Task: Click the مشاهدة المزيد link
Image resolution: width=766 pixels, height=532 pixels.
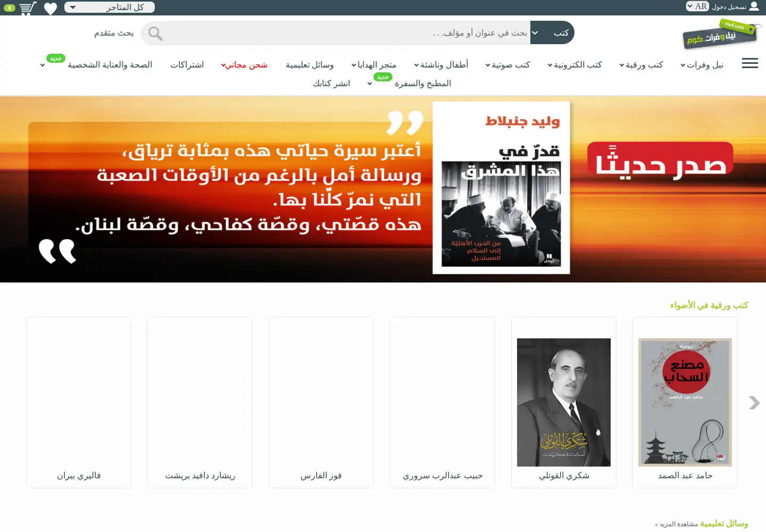Action: [x=676, y=525]
